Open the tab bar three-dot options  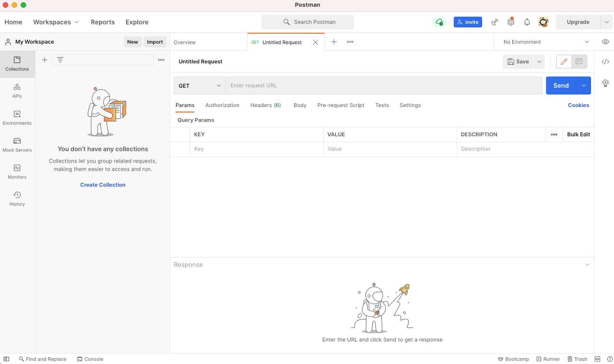350,42
